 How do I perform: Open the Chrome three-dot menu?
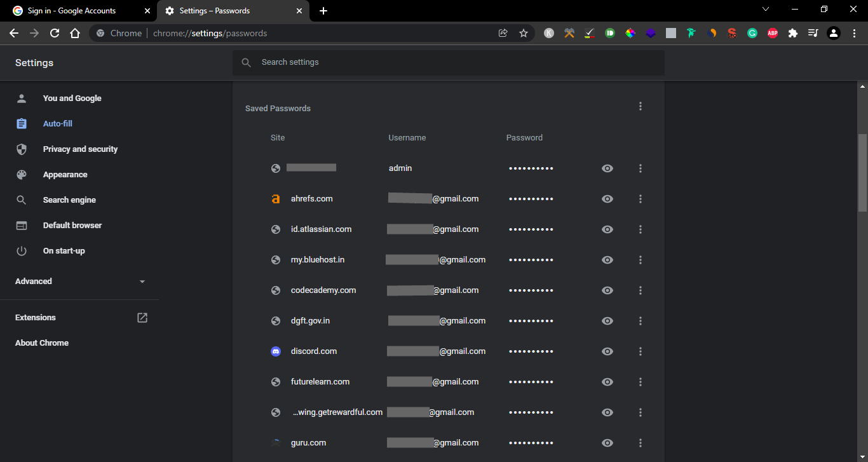pos(854,33)
